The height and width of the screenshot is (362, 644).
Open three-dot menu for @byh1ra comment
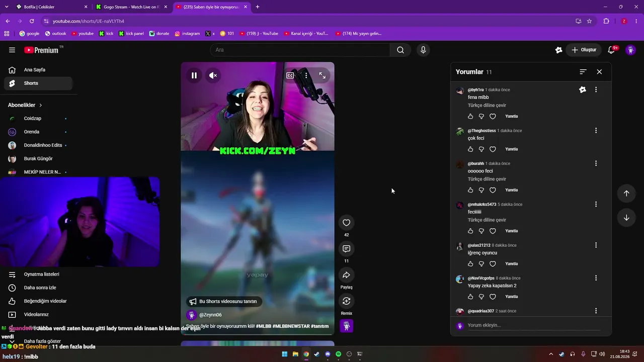point(596,89)
